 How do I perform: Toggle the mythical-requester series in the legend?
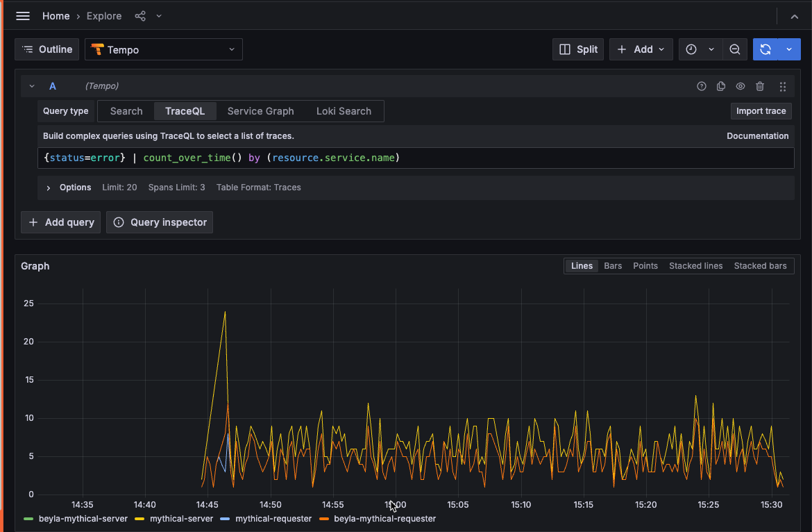[x=273, y=519]
